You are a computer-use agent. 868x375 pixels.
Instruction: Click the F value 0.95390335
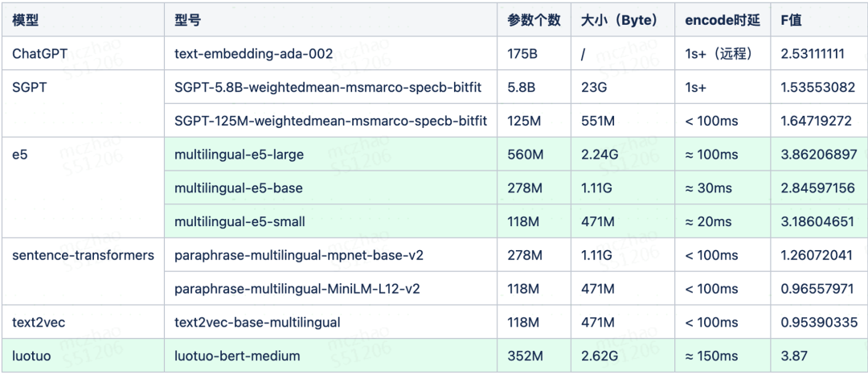pos(819,323)
